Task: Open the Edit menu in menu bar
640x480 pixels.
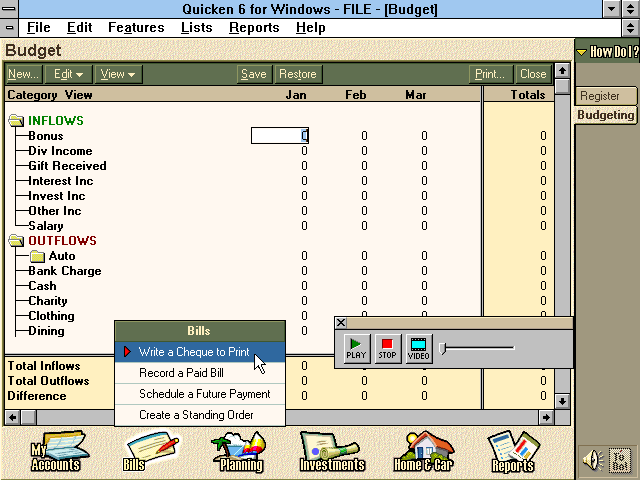Action: (79, 28)
